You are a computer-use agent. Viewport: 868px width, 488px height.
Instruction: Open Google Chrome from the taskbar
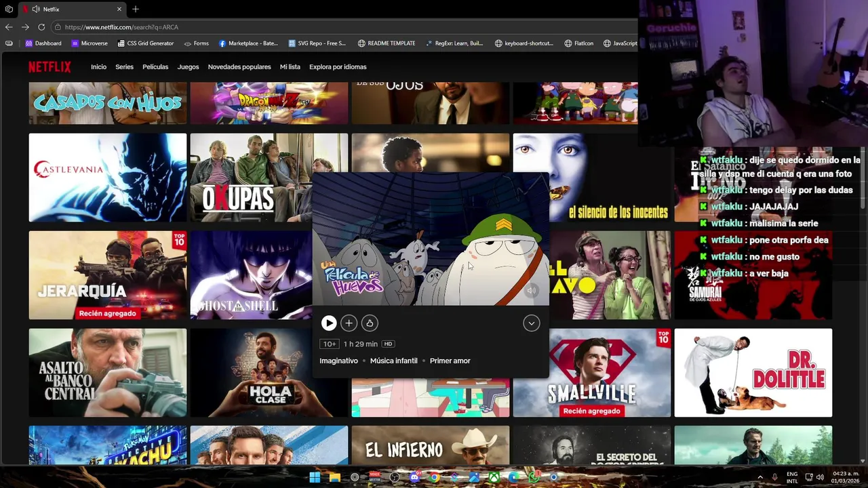click(x=434, y=477)
